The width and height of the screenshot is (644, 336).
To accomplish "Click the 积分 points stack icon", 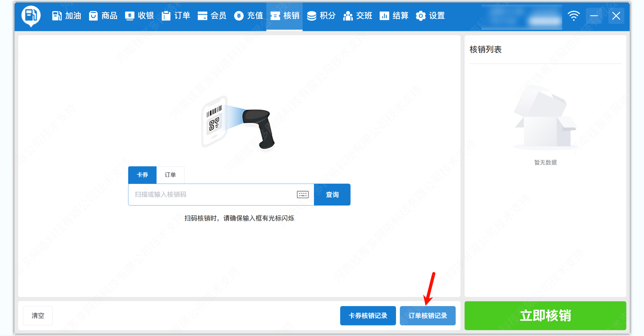I will [311, 16].
